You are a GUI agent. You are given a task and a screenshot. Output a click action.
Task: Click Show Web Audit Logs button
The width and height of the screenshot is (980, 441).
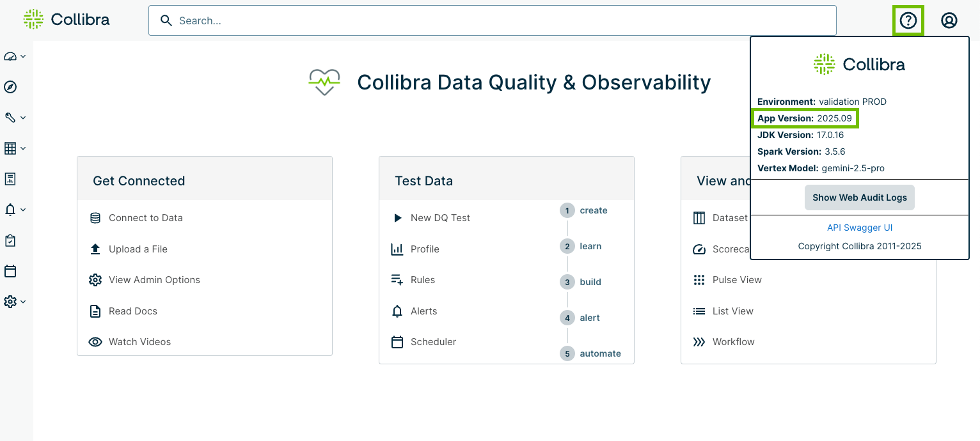click(x=859, y=197)
